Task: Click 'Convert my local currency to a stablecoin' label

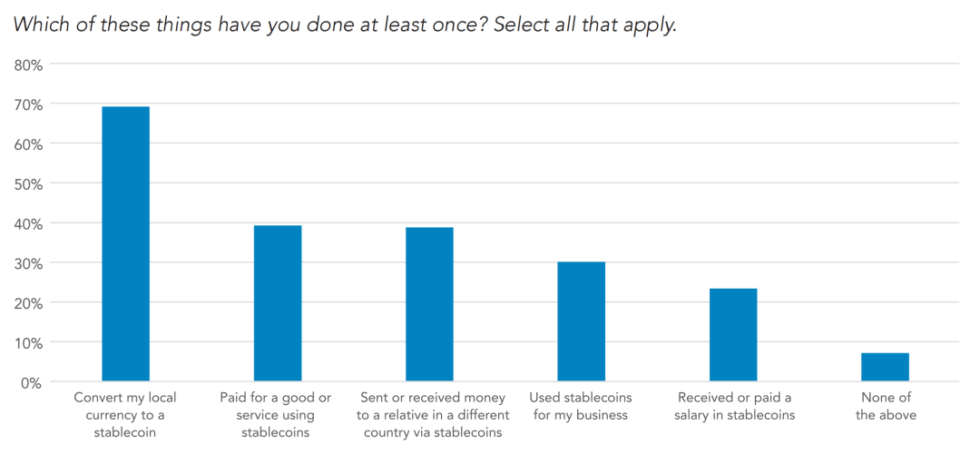Action: tap(125, 415)
